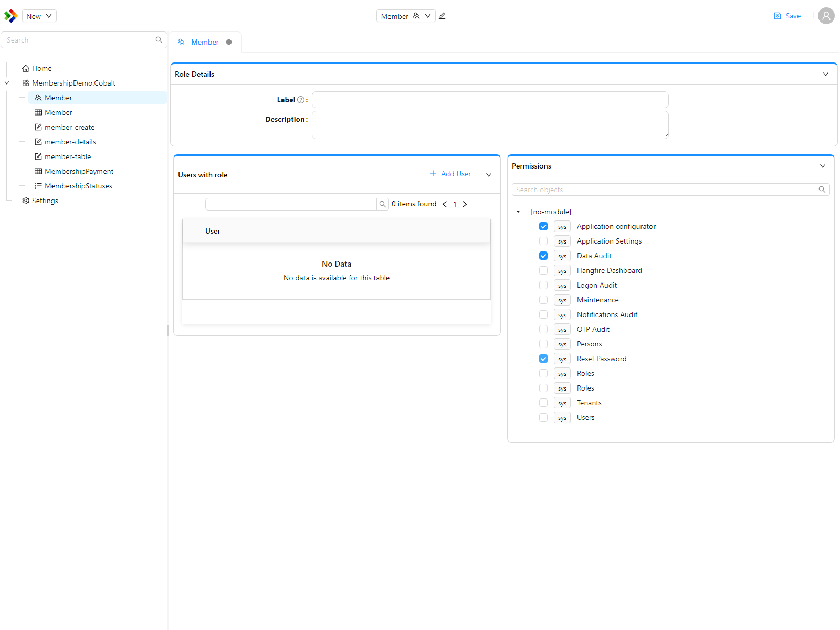840x630 pixels.
Task: Open Home in the sidebar tree
Action: 37,68
